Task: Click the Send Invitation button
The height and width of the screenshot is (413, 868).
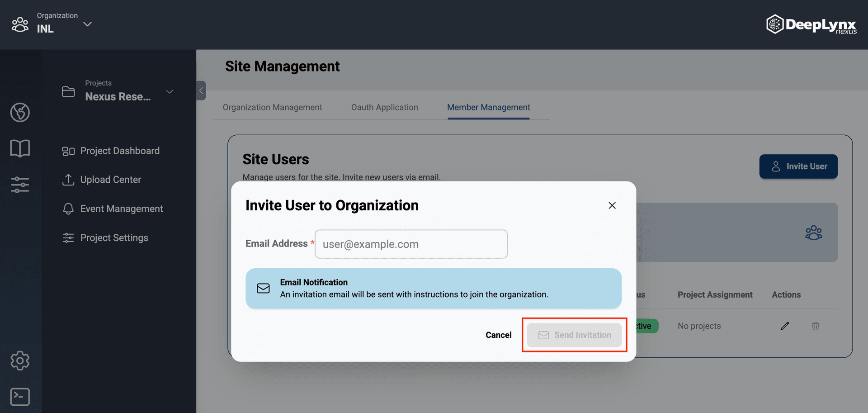Action: [575, 335]
